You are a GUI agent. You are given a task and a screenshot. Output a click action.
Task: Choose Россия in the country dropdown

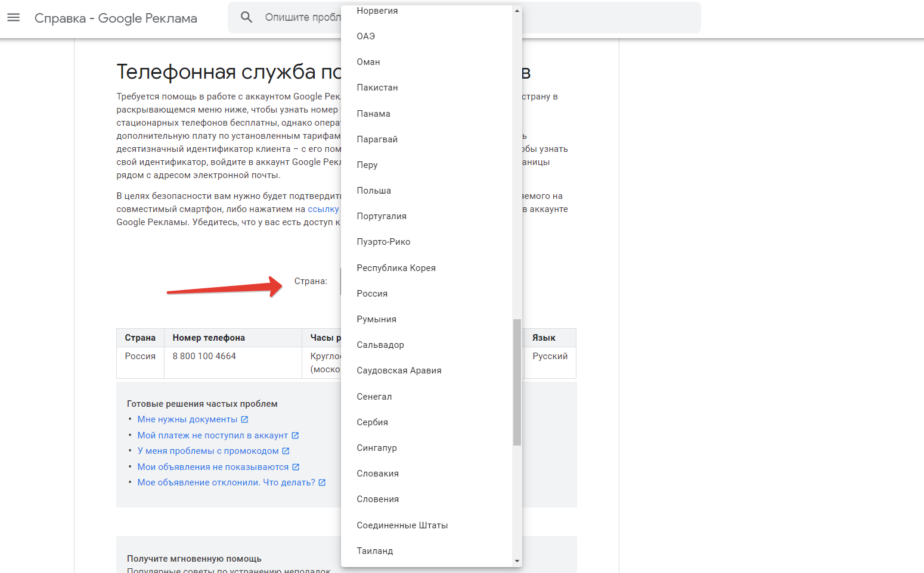[x=426, y=294]
